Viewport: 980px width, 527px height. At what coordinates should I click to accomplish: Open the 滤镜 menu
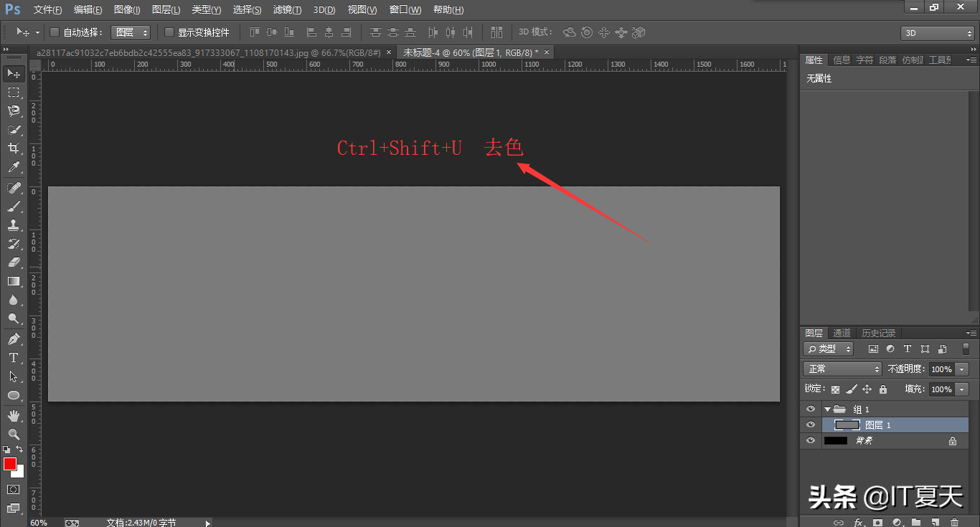click(x=287, y=9)
